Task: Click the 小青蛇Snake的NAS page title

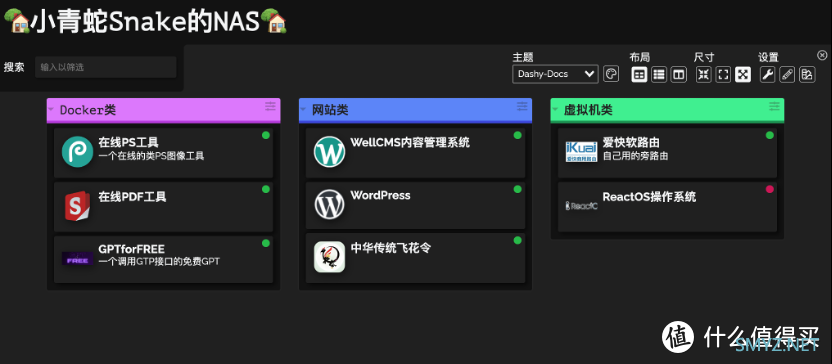Action: tap(146, 22)
